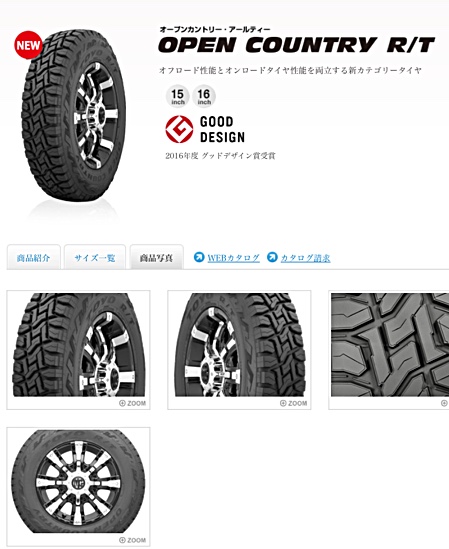This screenshot has height=549, width=449.
Task: Open the WEBカタログ link
Action: (x=233, y=258)
